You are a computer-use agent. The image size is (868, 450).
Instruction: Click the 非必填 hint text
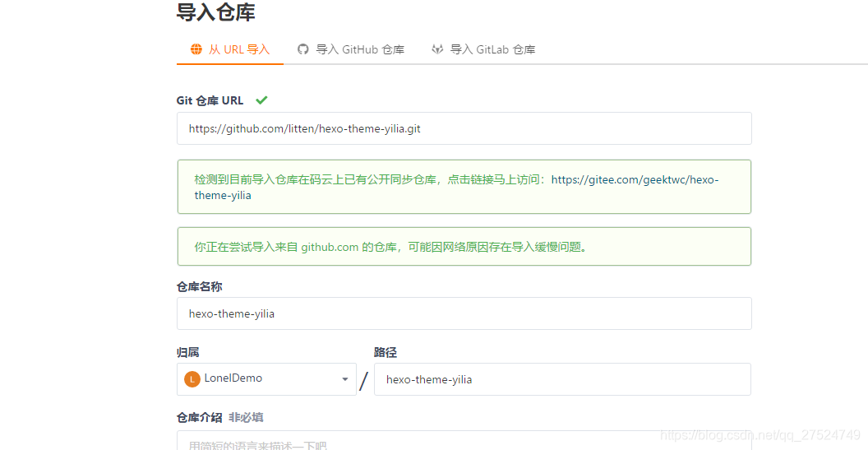246,417
